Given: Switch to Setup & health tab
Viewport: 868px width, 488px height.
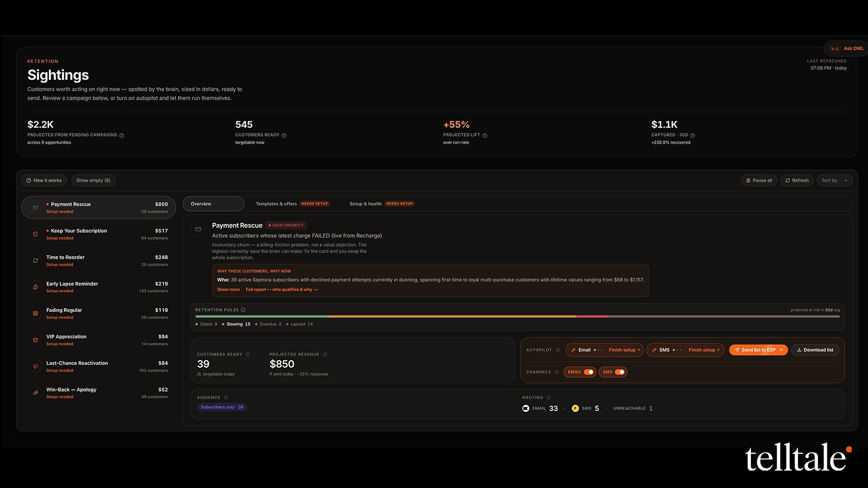Looking at the screenshot, I should [x=381, y=204].
